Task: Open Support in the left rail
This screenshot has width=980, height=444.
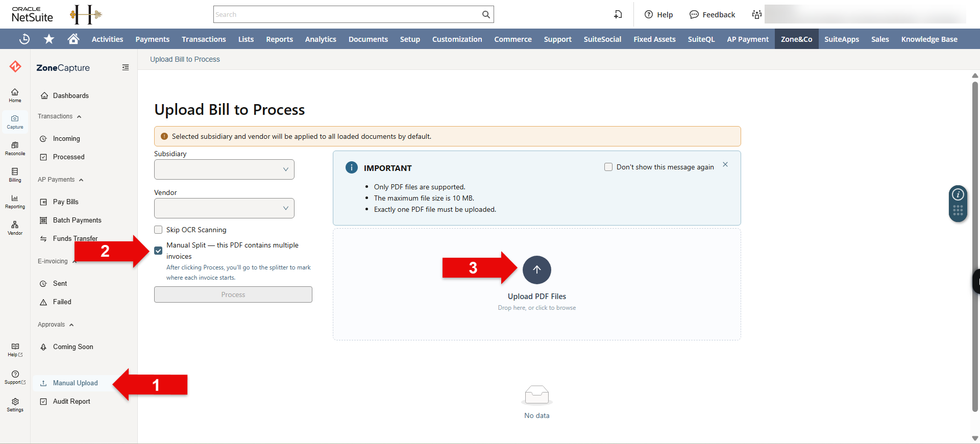Action: click(15, 377)
